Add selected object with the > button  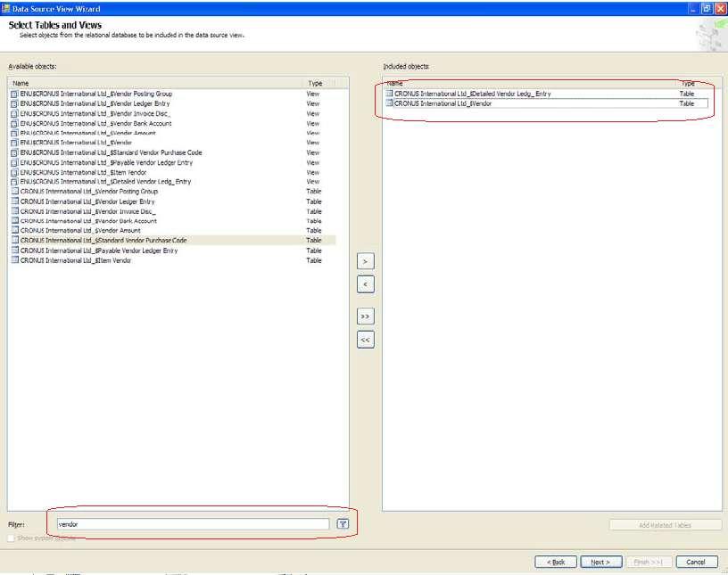point(366,262)
